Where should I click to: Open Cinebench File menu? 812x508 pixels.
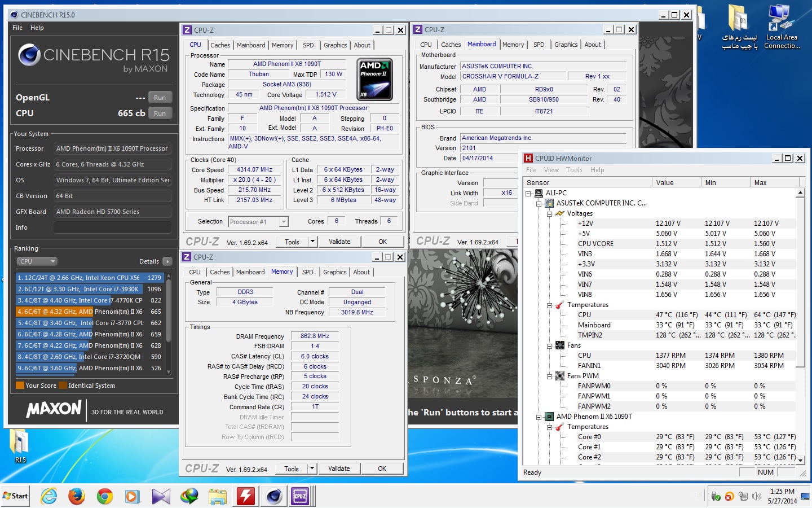pos(17,28)
